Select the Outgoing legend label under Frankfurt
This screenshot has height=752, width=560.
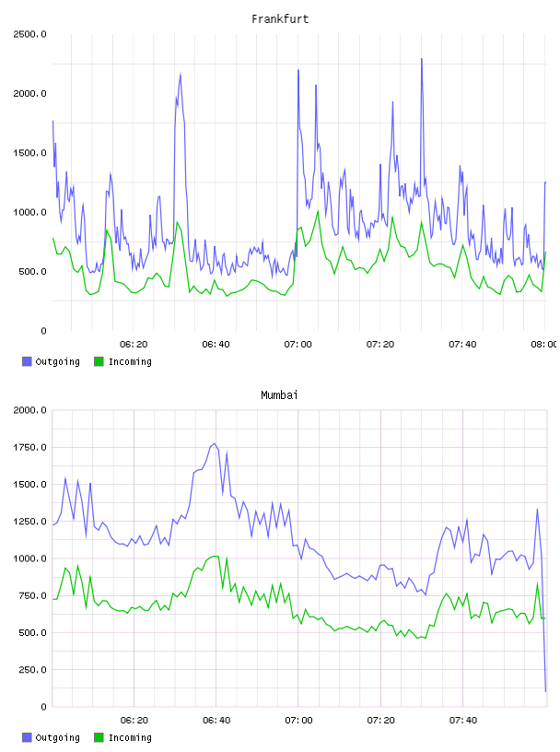click(57, 362)
